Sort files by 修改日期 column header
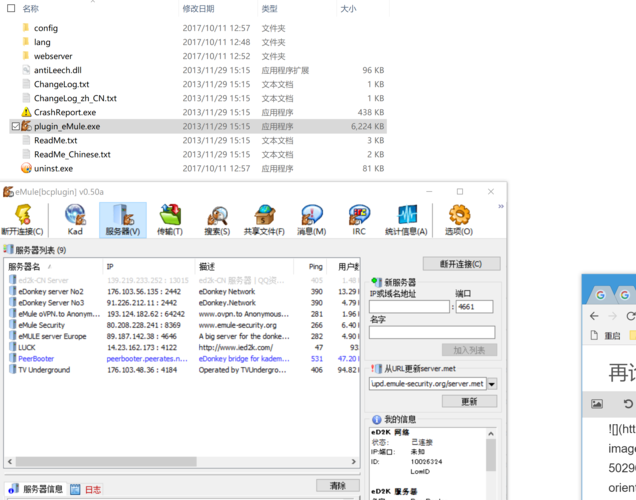This screenshot has width=636, height=500. (x=198, y=9)
